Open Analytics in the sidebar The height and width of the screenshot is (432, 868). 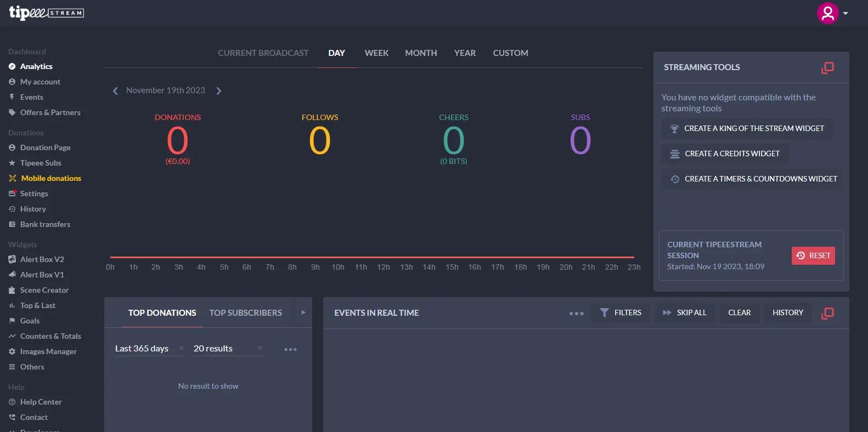36,66
